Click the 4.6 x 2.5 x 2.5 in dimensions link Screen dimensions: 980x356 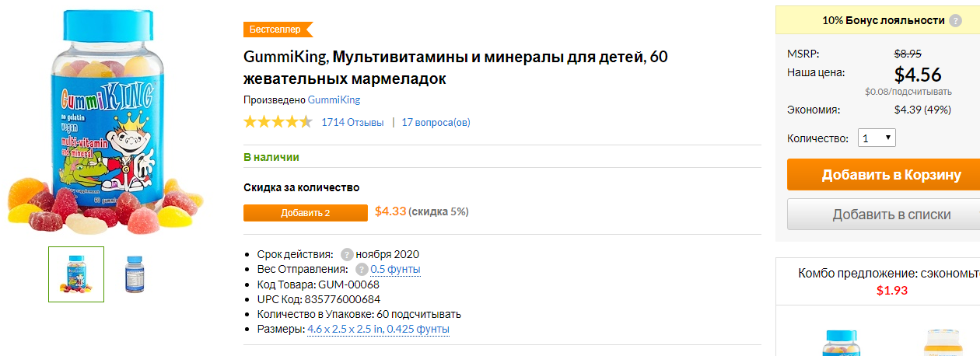345,329
